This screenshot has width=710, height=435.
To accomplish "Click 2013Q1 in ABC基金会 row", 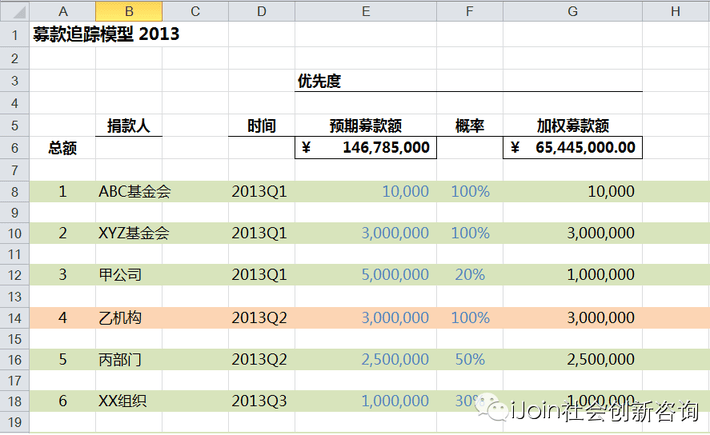I will click(x=259, y=191).
